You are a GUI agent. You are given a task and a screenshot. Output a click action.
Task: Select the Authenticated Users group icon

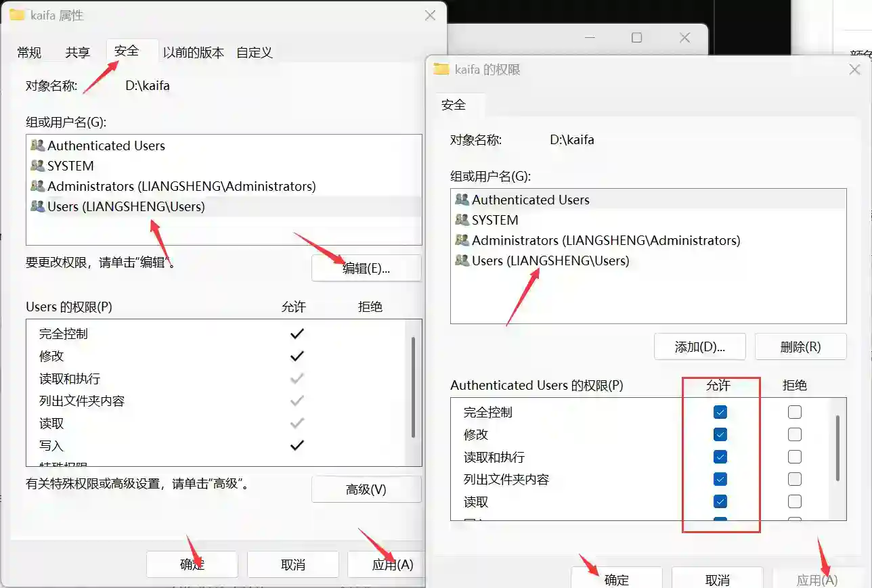pyautogui.click(x=38, y=145)
